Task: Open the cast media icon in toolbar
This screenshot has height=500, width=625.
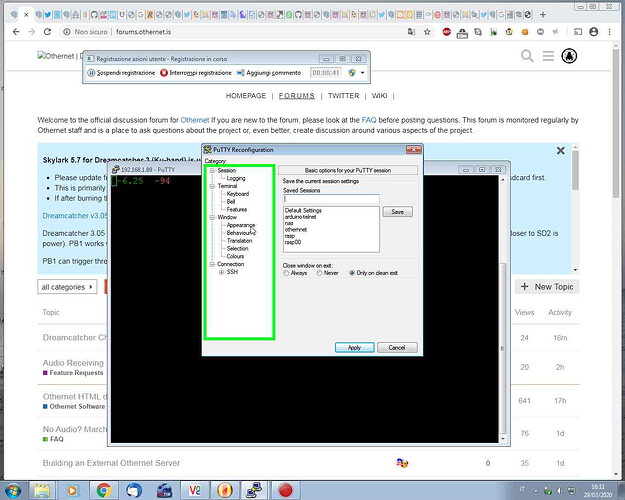Action: [x=578, y=32]
